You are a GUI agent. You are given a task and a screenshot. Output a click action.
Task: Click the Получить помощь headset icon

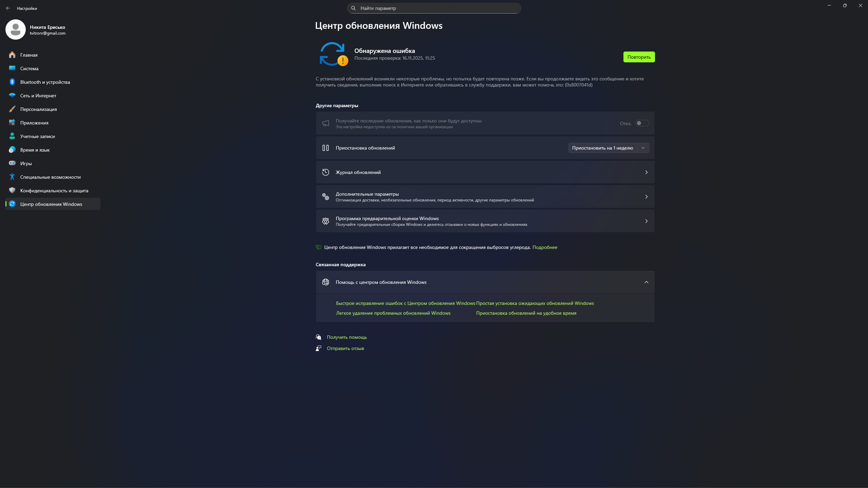319,337
